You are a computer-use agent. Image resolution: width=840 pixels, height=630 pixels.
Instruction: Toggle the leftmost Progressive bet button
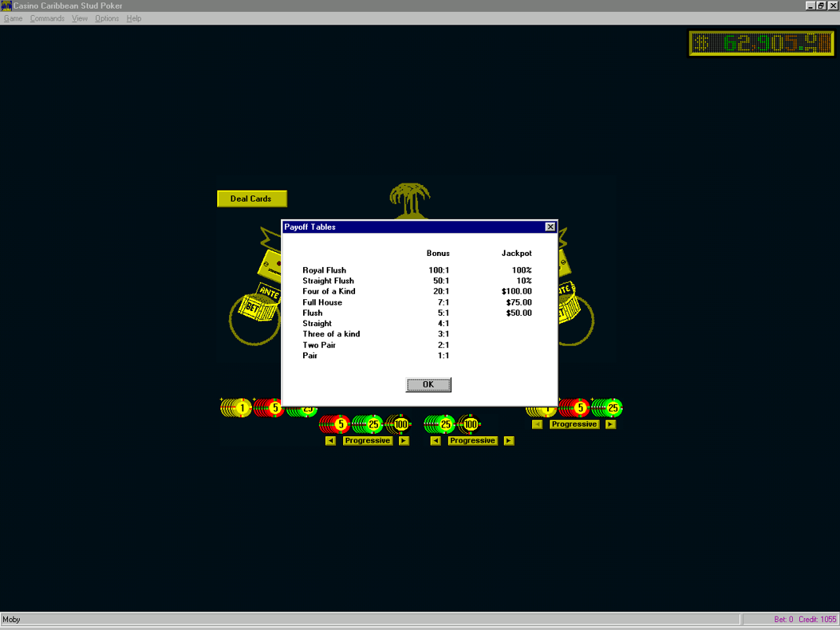pyautogui.click(x=368, y=441)
